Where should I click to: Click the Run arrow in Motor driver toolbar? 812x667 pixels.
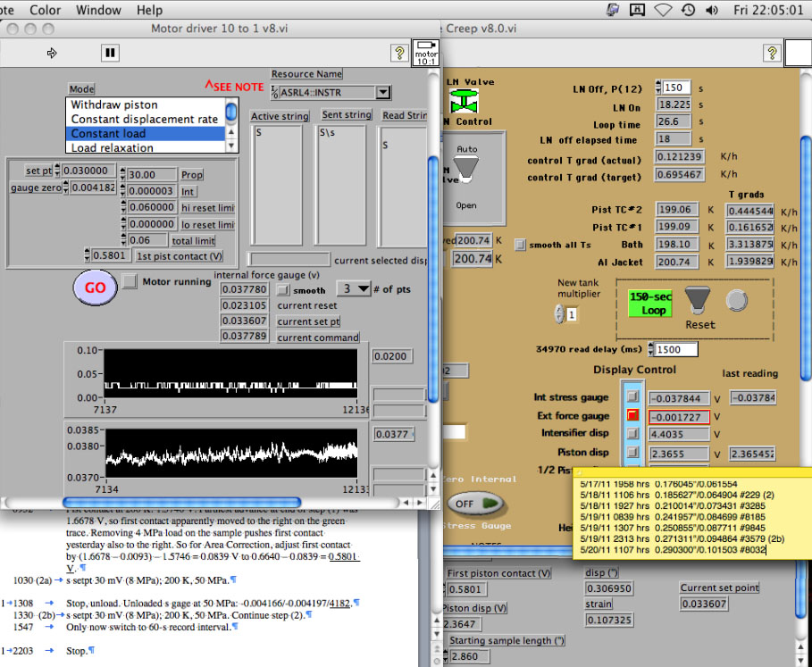tap(52, 54)
